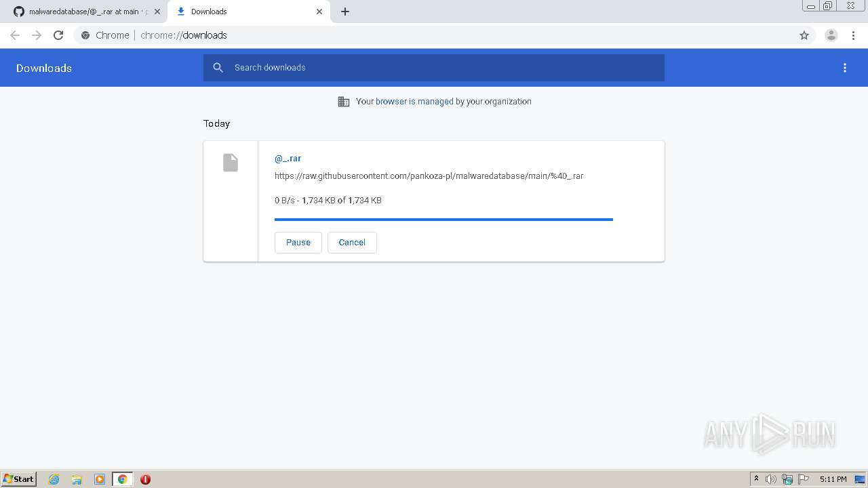Open the volume speaker tray icon
The image size is (868, 488).
point(771,479)
